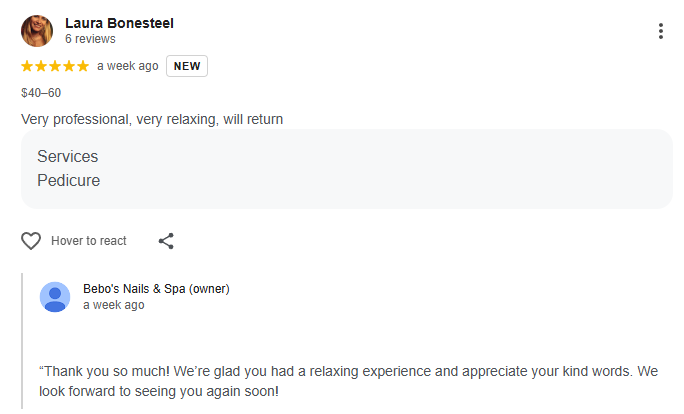Click the owner's "Thank you so much" response
The image size is (684, 414).
(x=348, y=381)
